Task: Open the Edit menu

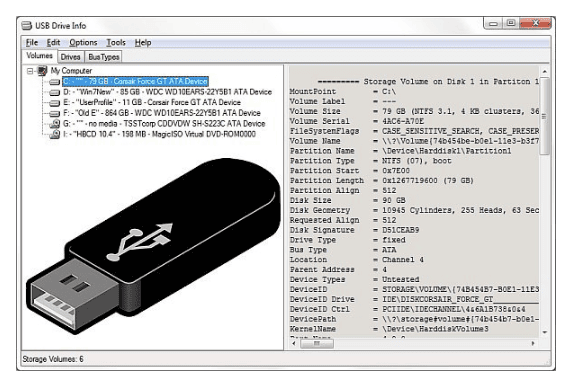Action: (53, 43)
